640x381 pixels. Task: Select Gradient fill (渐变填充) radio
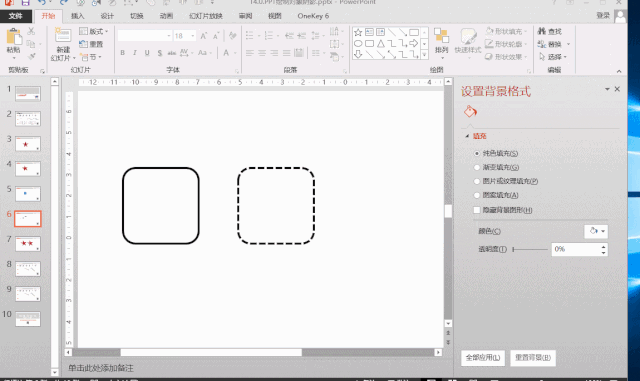point(477,167)
